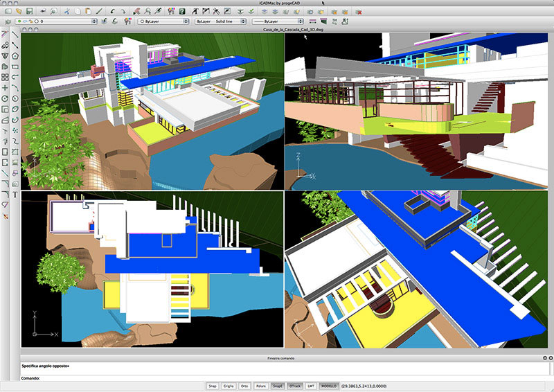Toggle Griglia grid display
Viewport: 554px width, 392px height.
229,386
